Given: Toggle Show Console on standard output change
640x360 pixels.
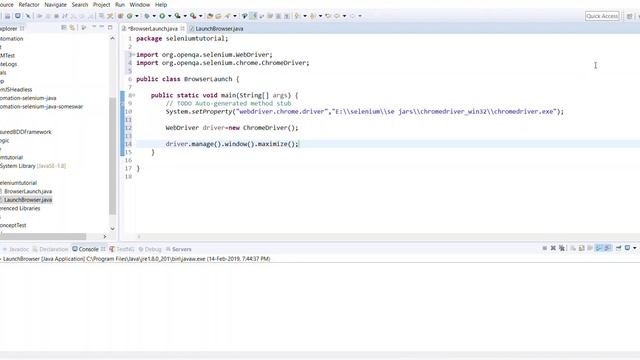Looking at the screenshot, I should click(599, 248).
